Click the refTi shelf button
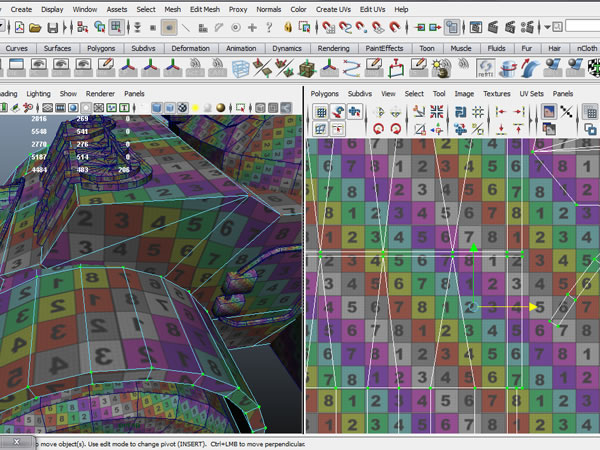Screen dimensions: 600x450 (x=486, y=68)
